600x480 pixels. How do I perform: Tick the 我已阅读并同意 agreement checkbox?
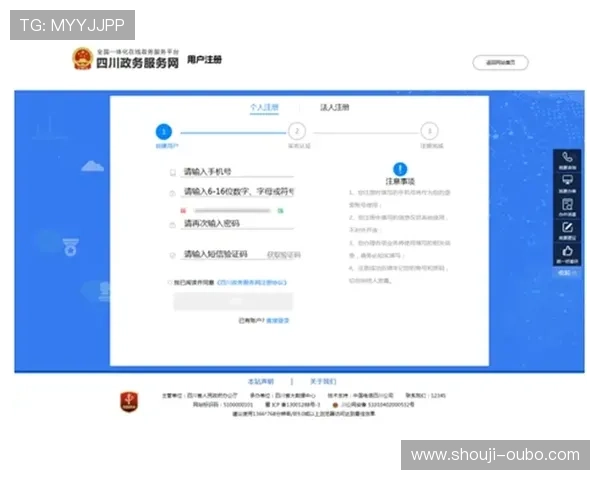click(170, 282)
